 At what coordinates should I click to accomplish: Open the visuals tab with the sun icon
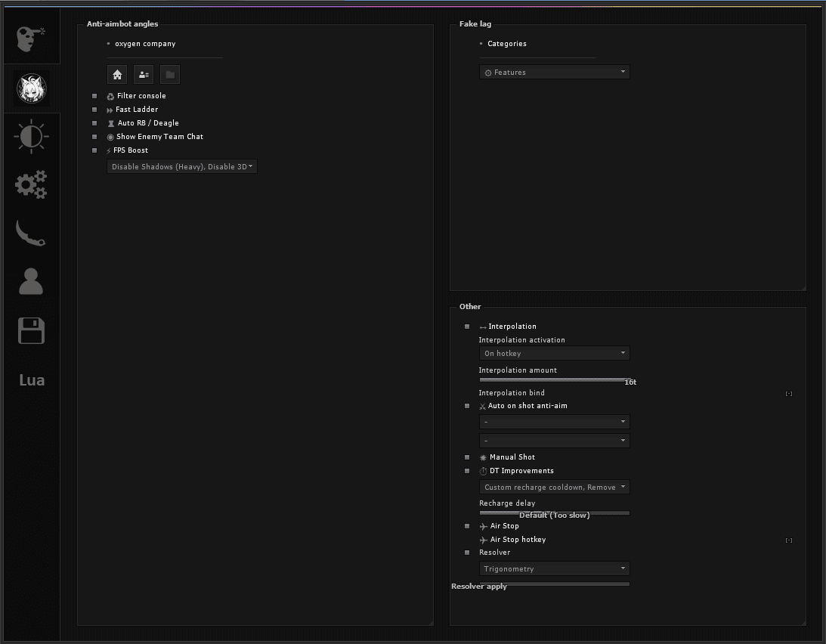(31, 137)
